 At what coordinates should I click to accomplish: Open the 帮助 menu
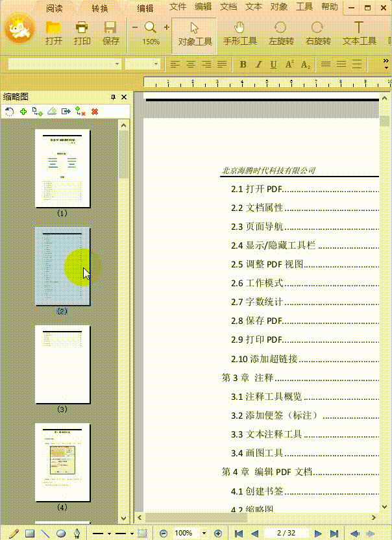pyautogui.click(x=329, y=6)
